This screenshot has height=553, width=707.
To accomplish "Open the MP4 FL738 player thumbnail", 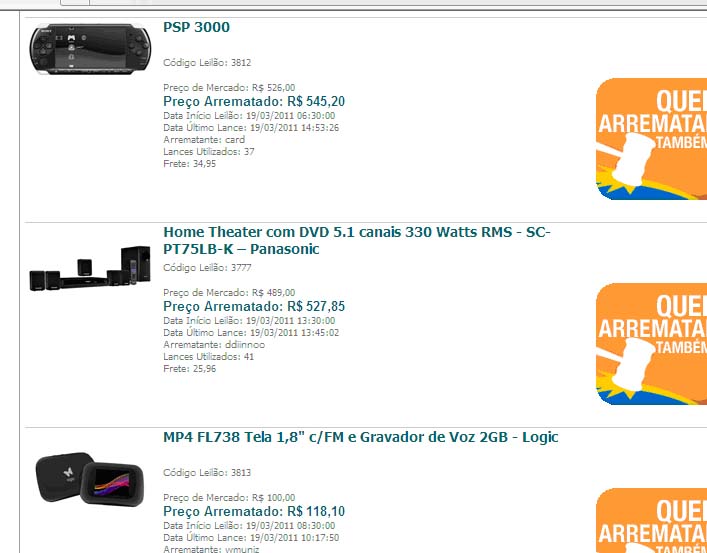I will pos(90,478).
